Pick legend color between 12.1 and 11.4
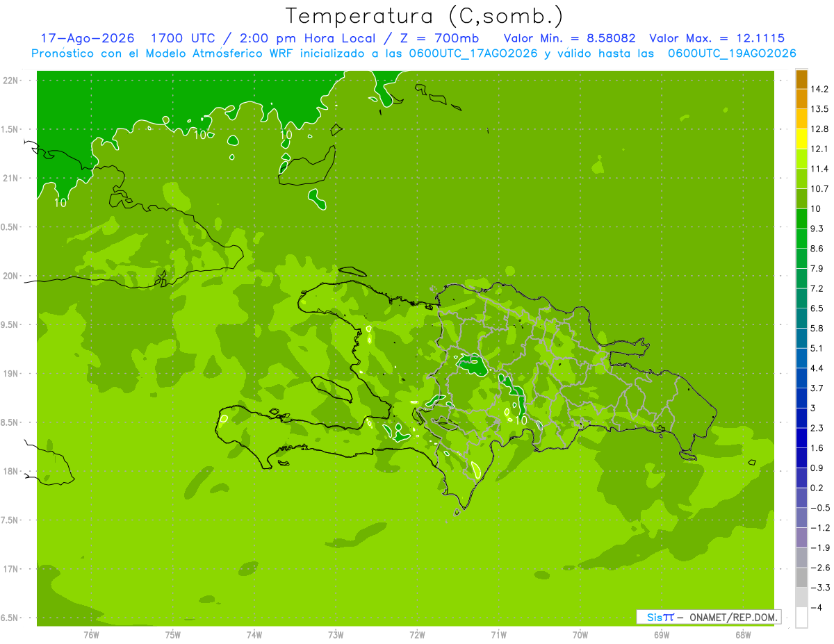This screenshot has height=644, width=834. pyautogui.click(x=802, y=158)
